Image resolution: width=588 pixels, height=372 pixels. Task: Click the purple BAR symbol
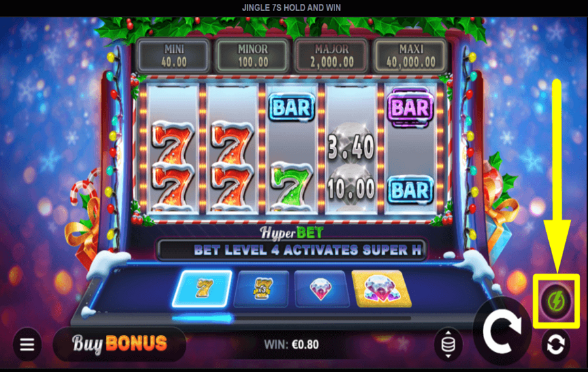click(x=410, y=108)
